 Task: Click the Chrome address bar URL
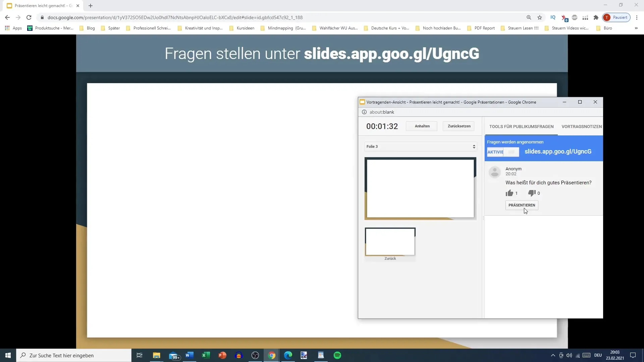[175, 17]
